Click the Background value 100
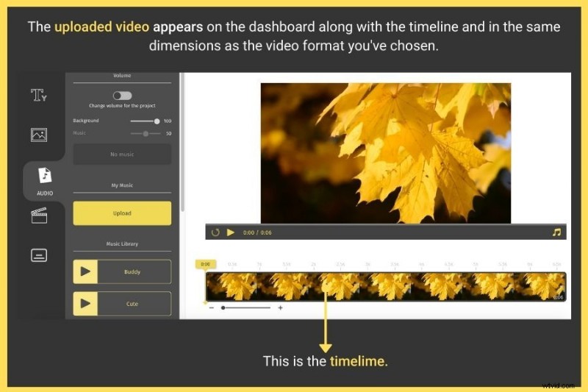Image resolution: width=588 pixels, height=392 pixels. 168,121
